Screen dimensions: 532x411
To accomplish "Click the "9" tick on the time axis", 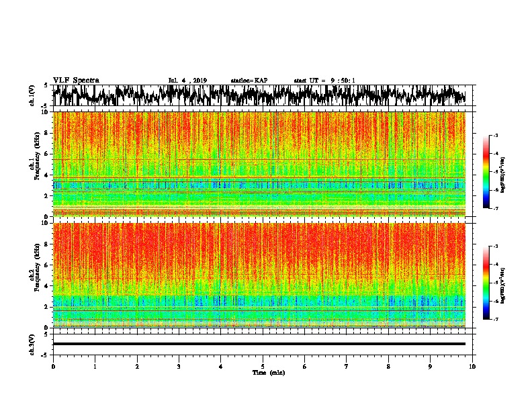I will tap(430, 367).
